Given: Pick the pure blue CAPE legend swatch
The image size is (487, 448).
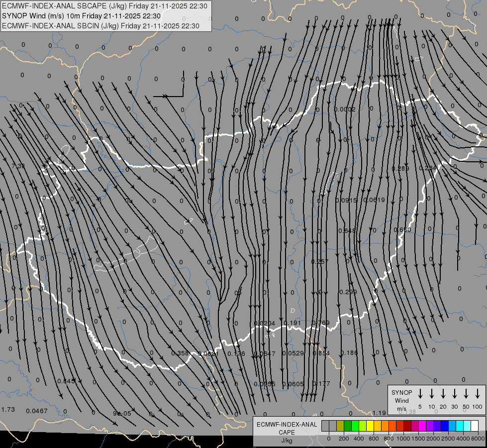Looking at the screenshot, I should [444, 426].
